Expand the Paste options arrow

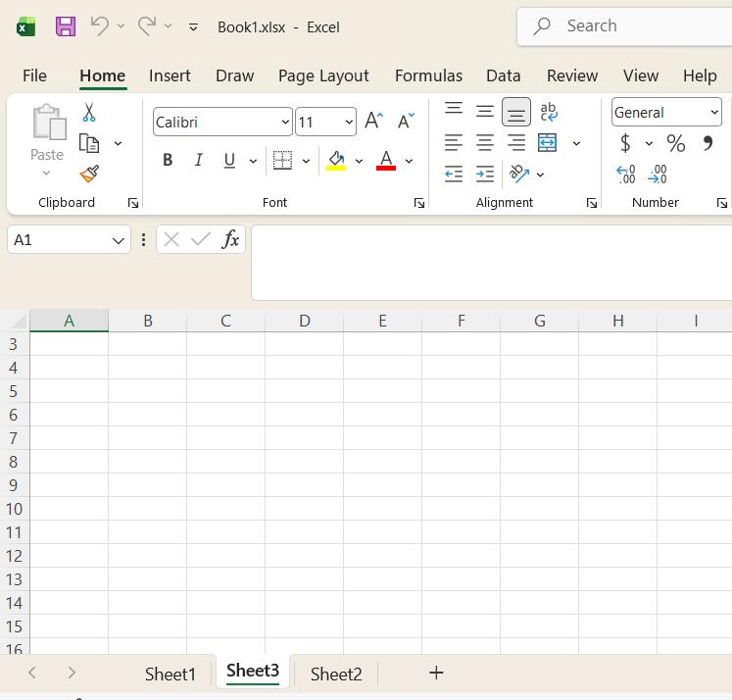click(46, 174)
